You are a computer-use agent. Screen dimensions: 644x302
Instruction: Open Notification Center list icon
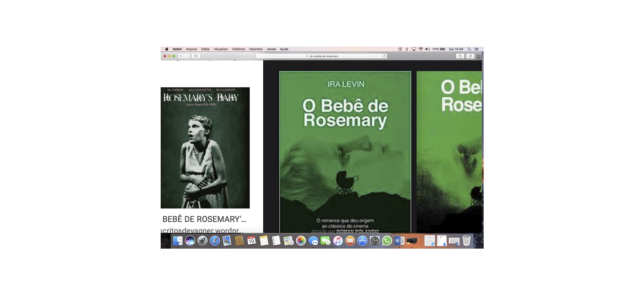[x=476, y=49]
